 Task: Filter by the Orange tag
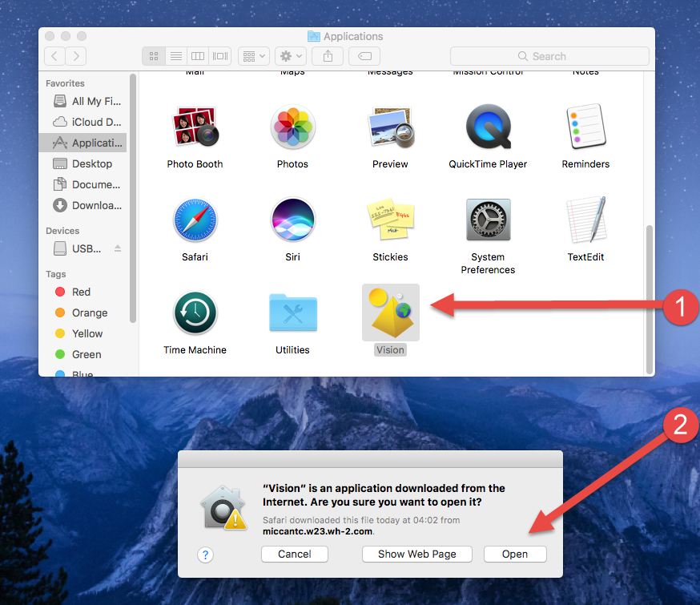[81, 313]
